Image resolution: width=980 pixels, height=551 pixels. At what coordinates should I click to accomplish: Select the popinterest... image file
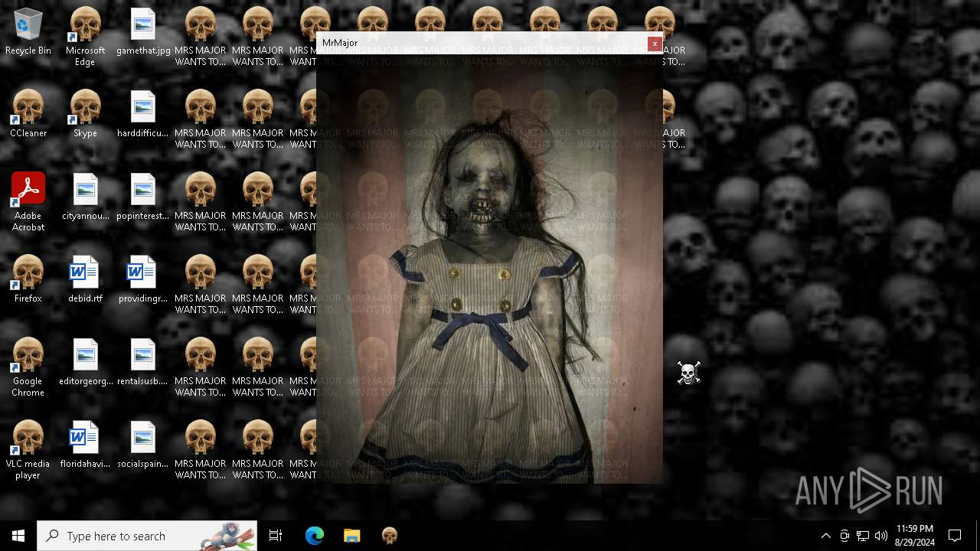(x=143, y=197)
